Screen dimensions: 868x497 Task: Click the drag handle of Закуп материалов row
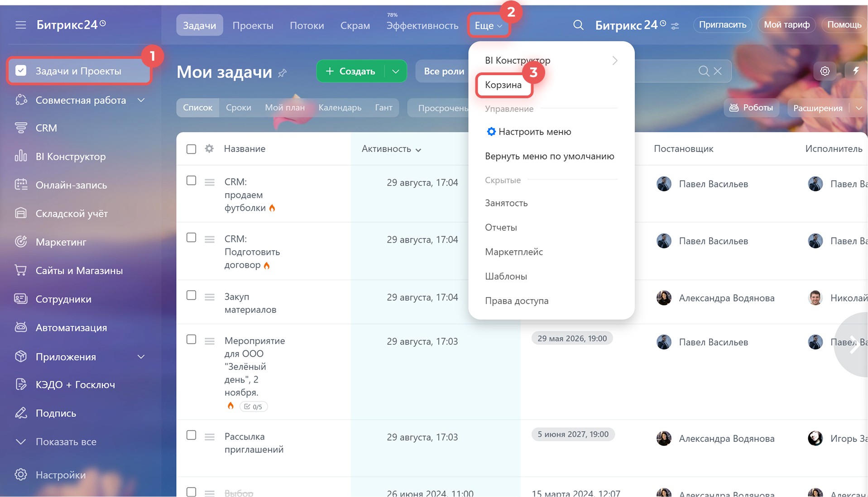209,297
